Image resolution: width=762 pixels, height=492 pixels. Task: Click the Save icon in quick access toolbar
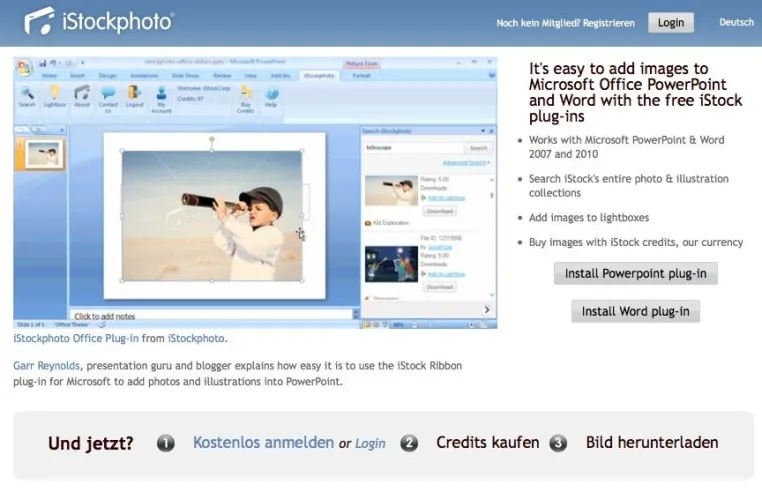pos(42,63)
